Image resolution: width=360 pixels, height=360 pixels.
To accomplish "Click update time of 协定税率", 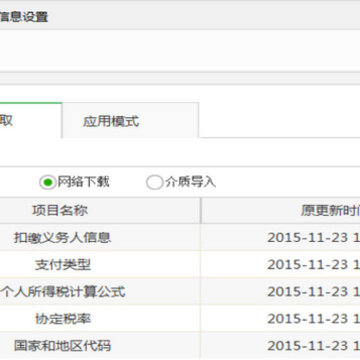I will pos(313,319).
